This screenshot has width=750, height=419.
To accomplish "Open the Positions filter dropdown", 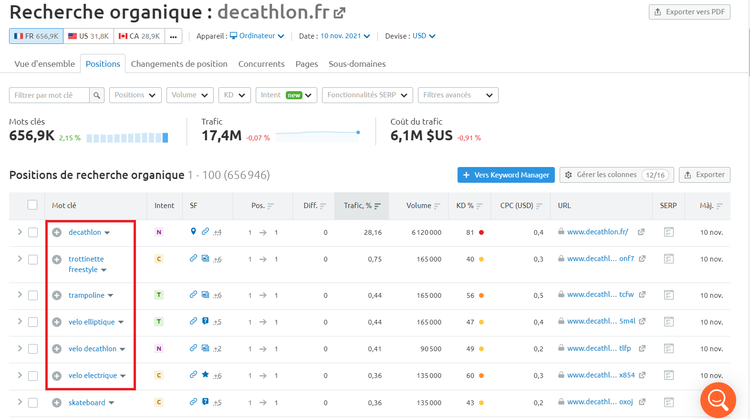I will tap(135, 95).
